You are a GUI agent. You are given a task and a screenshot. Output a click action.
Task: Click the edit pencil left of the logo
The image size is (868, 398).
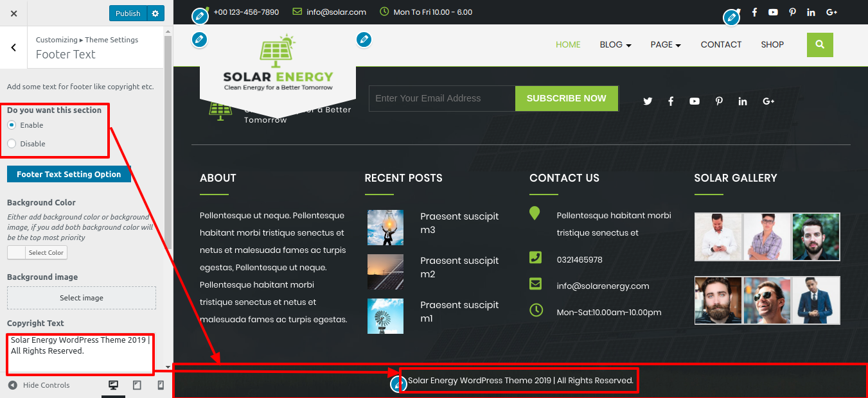(x=199, y=40)
